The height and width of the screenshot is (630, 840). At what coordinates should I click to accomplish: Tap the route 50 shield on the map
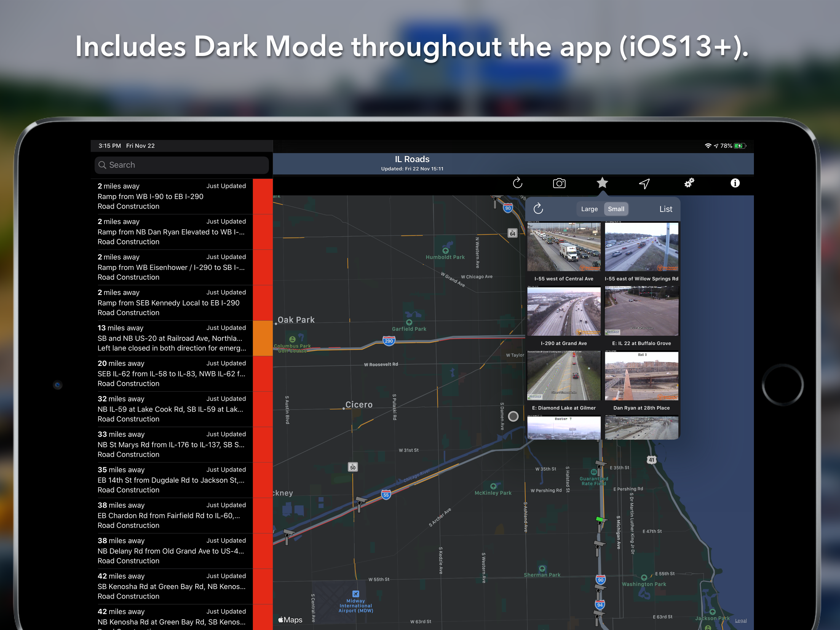coord(353,467)
